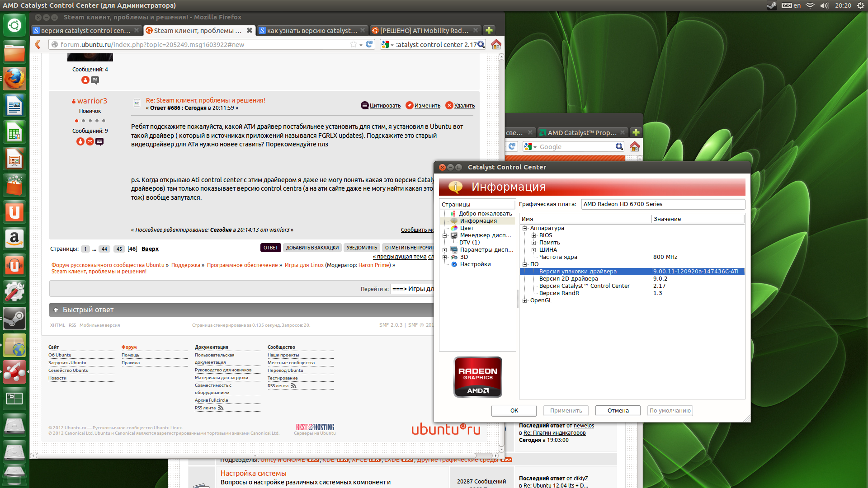
Task: Go to forum page 44
Action: [x=104, y=249]
